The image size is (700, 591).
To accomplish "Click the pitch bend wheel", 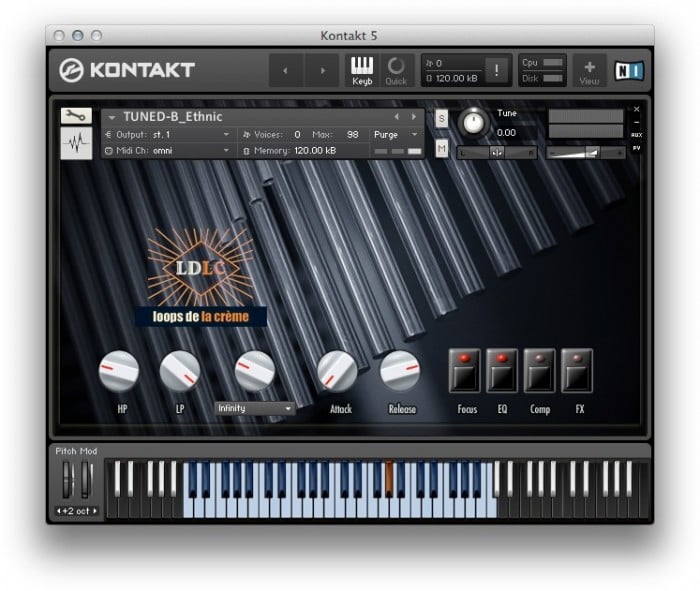I will tap(67, 480).
